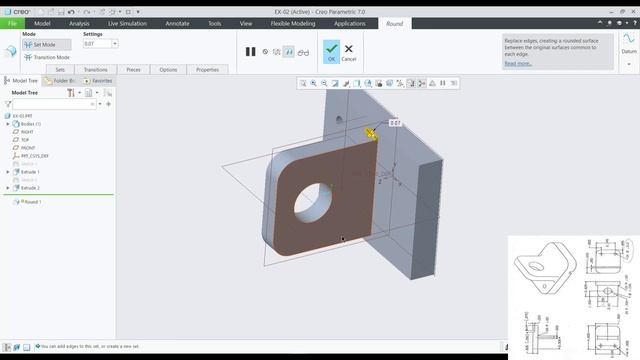Open the datum display filters icon
Image resolution: width=640 pixels, height=360 pixels.
[400, 83]
